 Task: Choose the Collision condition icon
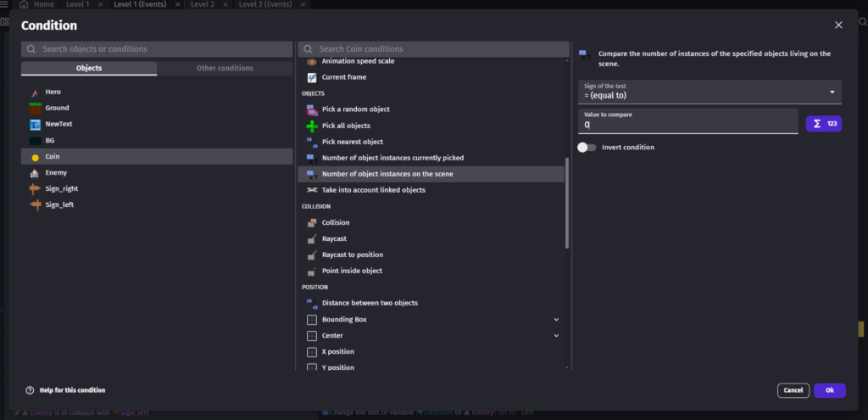point(312,223)
